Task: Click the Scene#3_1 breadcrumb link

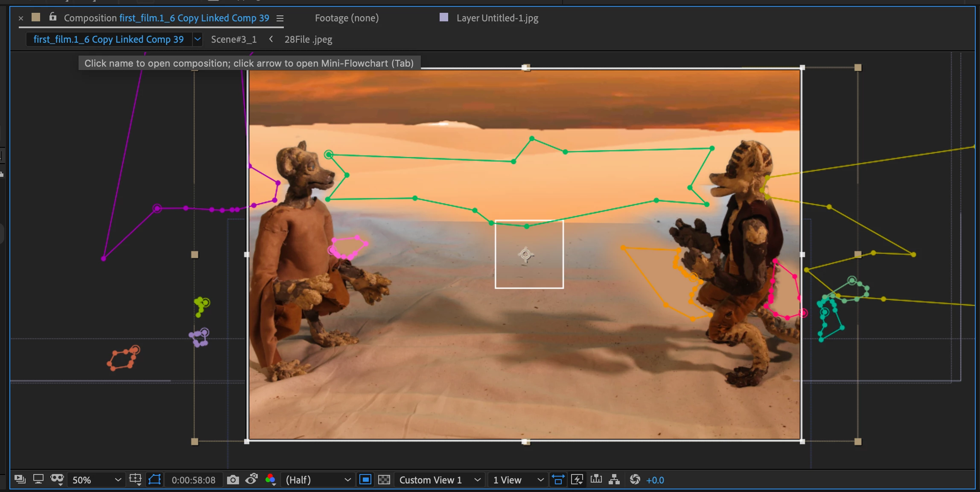Action: [x=233, y=39]
